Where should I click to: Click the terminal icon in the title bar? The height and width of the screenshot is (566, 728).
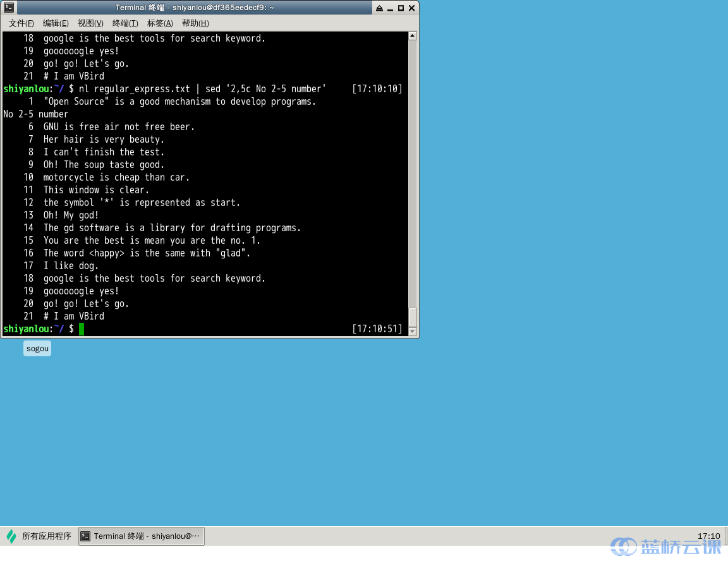tap(9, 8)
